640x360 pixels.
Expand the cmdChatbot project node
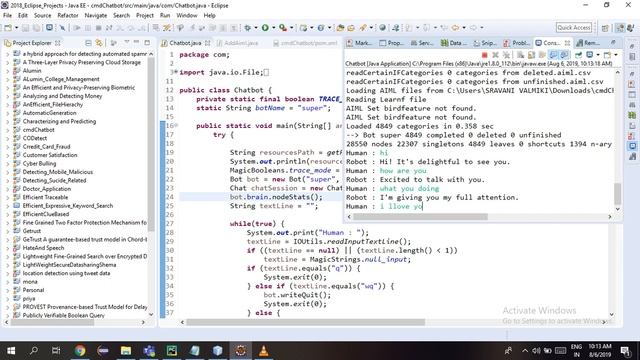point(7,130)
